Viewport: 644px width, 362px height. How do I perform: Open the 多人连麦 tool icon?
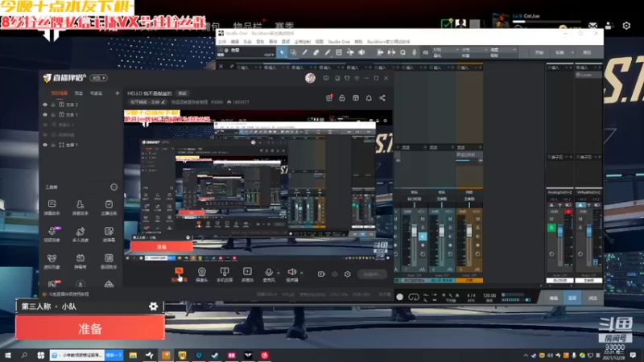point(80,234)
